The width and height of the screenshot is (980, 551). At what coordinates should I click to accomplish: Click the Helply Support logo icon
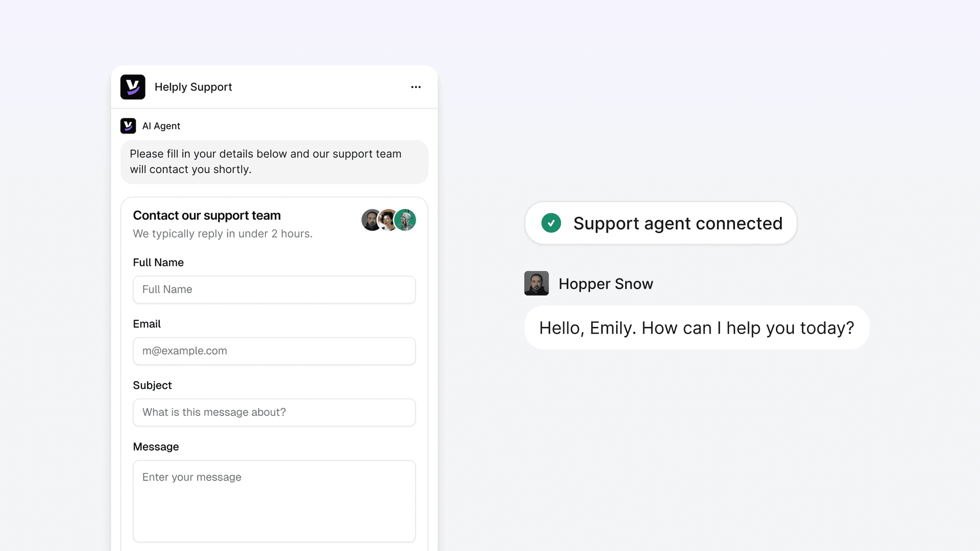133,87
